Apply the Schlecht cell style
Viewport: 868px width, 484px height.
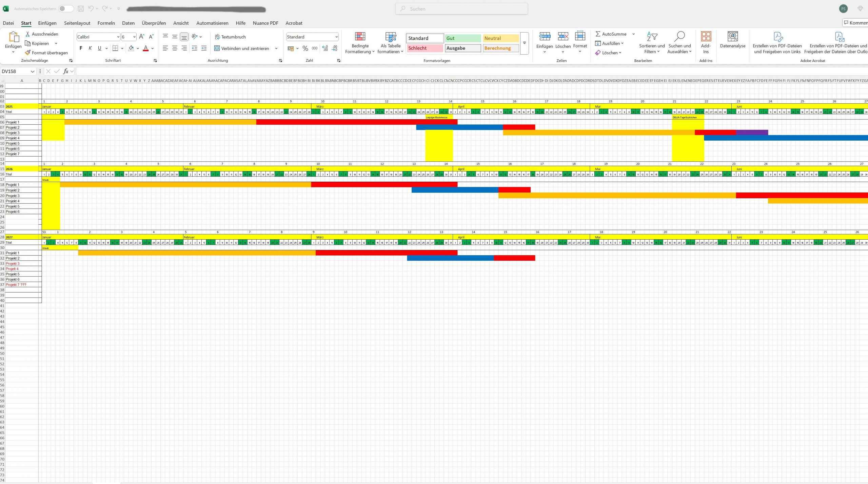[425, 48]
